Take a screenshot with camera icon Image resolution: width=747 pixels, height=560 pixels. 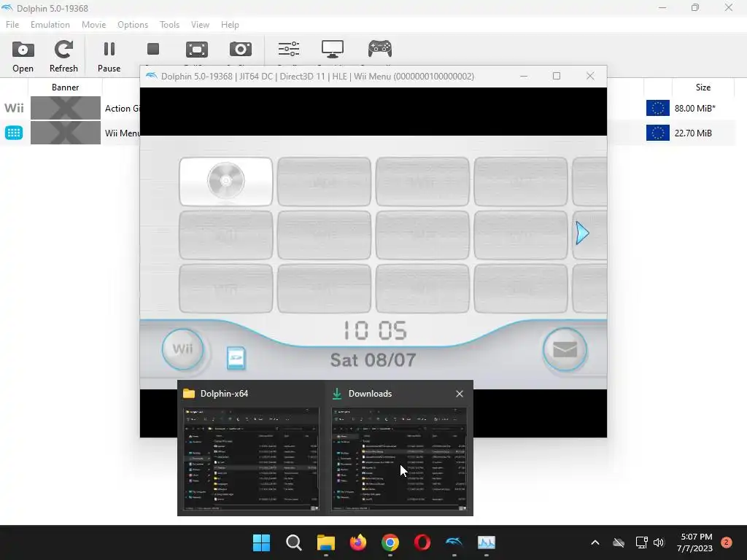tap(241, 50)
